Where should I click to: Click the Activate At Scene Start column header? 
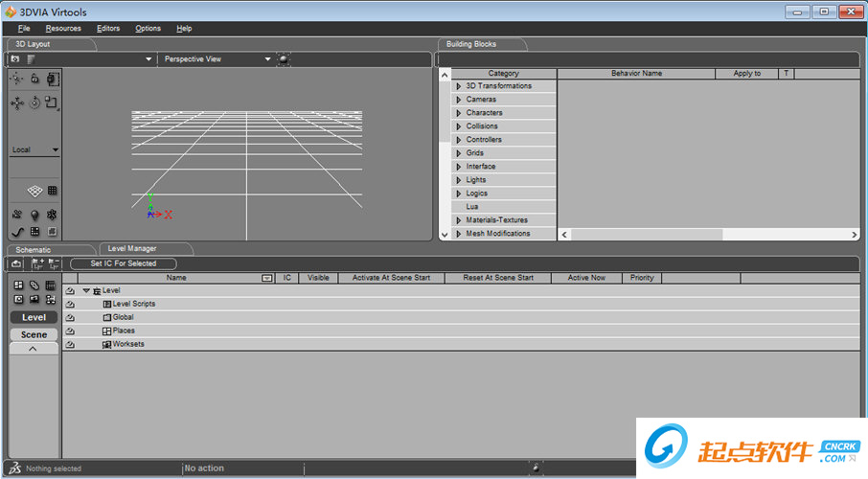click(392, 278)
